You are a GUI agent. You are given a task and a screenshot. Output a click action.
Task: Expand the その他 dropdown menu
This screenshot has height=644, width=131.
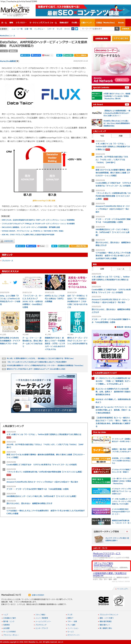point(75,22)
